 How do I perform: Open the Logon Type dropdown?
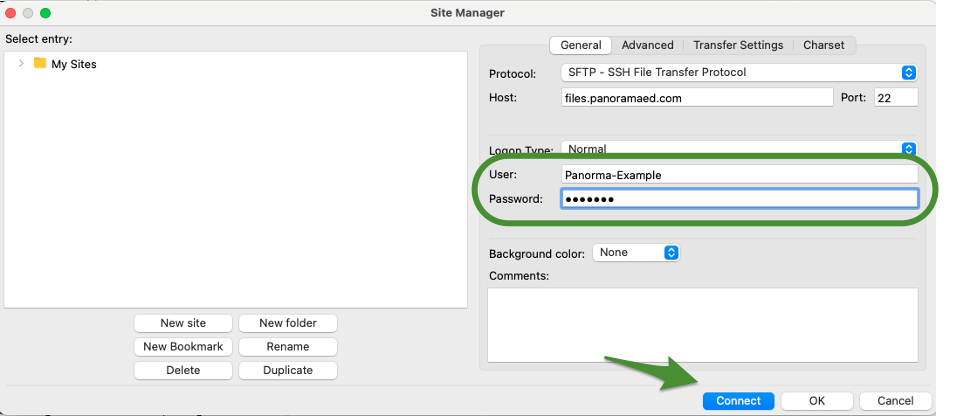coord(739,149)
